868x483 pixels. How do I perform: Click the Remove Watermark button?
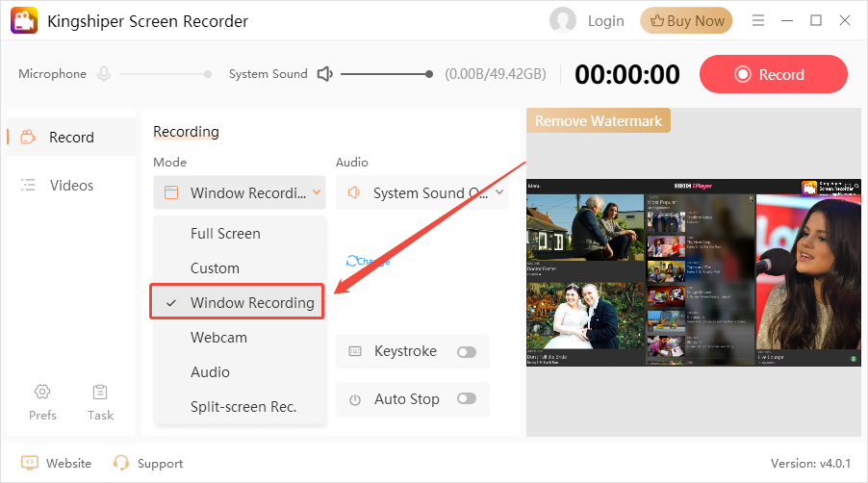599,120
